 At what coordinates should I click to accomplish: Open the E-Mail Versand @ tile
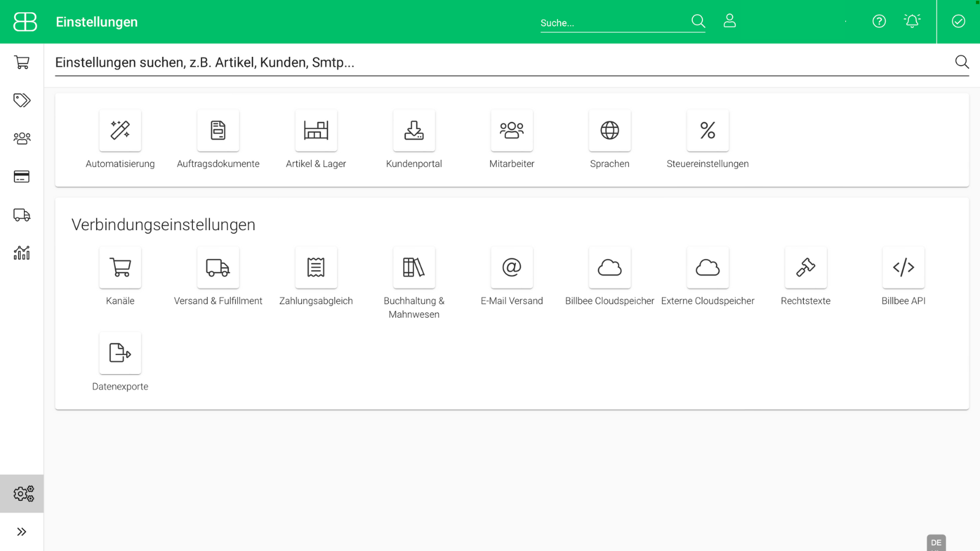click(512, 268)
